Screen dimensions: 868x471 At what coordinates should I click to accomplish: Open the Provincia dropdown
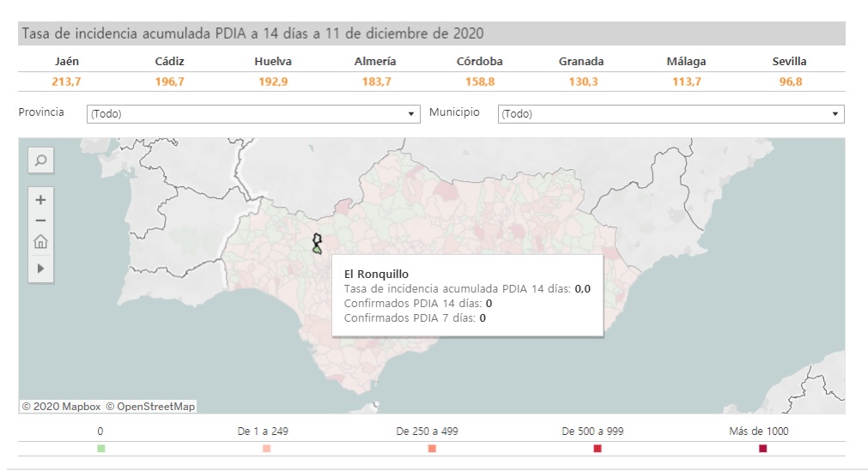coord(252,114)
